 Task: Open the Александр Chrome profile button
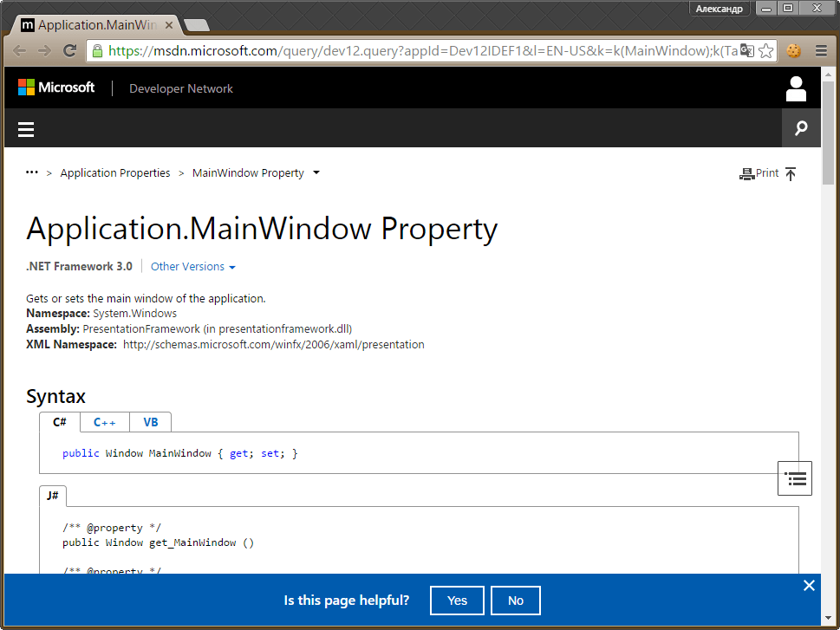pos(719,9)
